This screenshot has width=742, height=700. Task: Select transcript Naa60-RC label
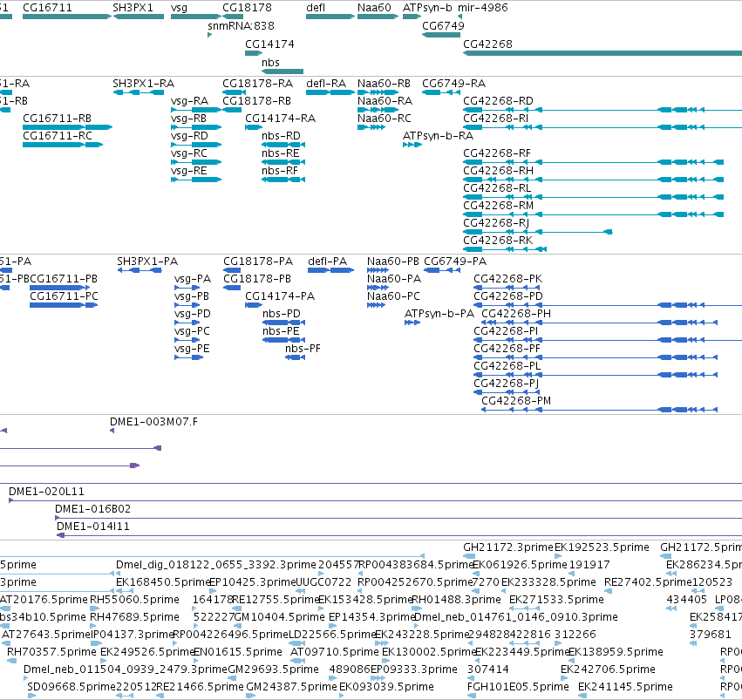[x=385, y=119]
